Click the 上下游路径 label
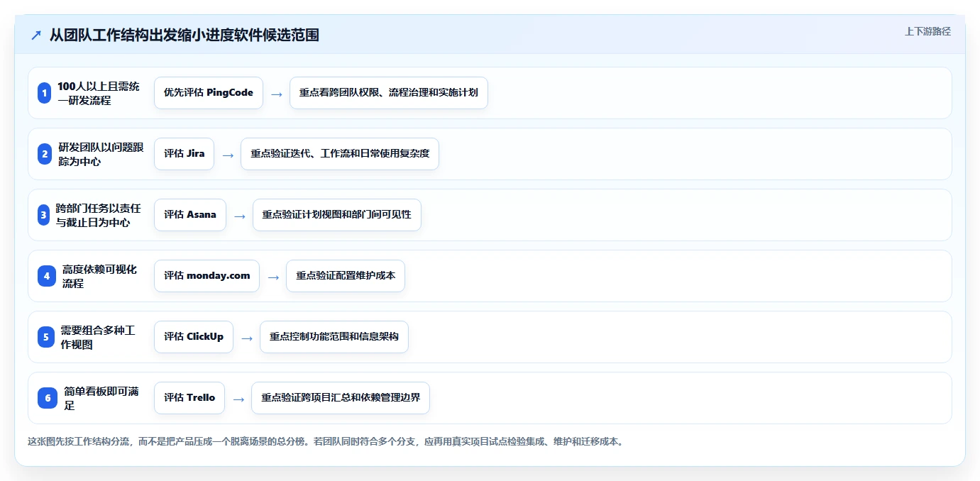The height and width of the screenshot is (481, 980). click(x=927, y=31)
